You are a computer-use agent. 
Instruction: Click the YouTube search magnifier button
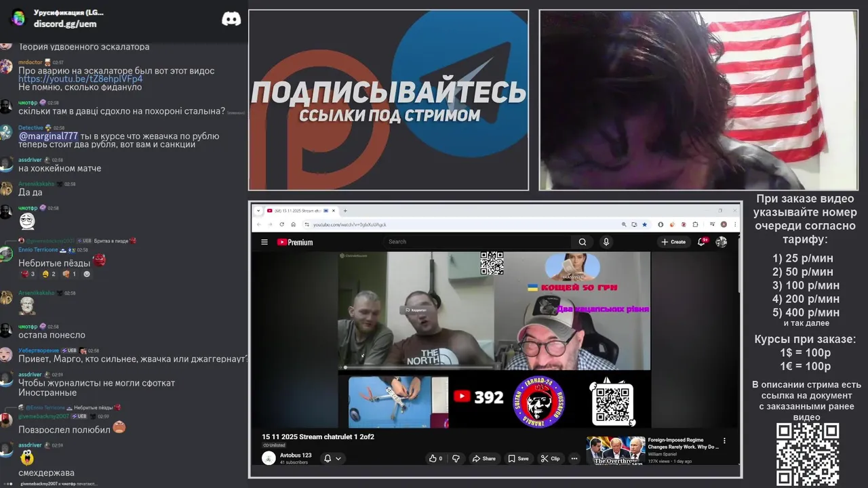click(x=583, y=242)
